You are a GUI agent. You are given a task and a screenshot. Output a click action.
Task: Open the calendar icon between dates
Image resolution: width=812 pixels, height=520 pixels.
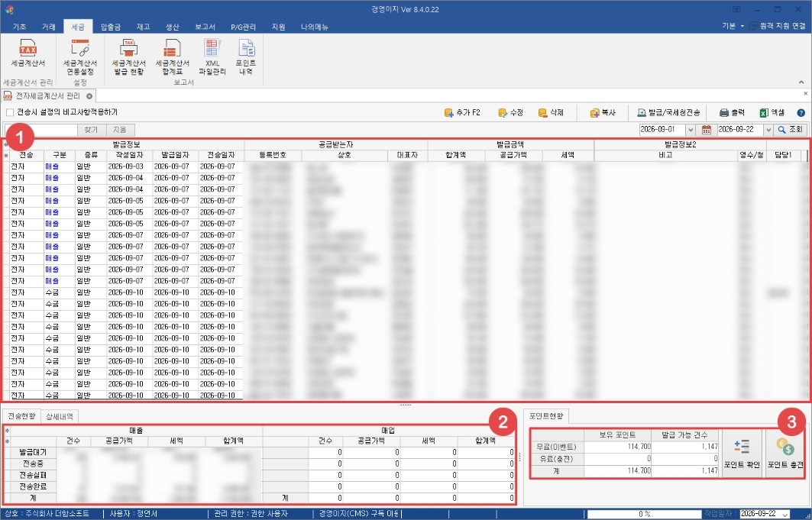[707, 129]
